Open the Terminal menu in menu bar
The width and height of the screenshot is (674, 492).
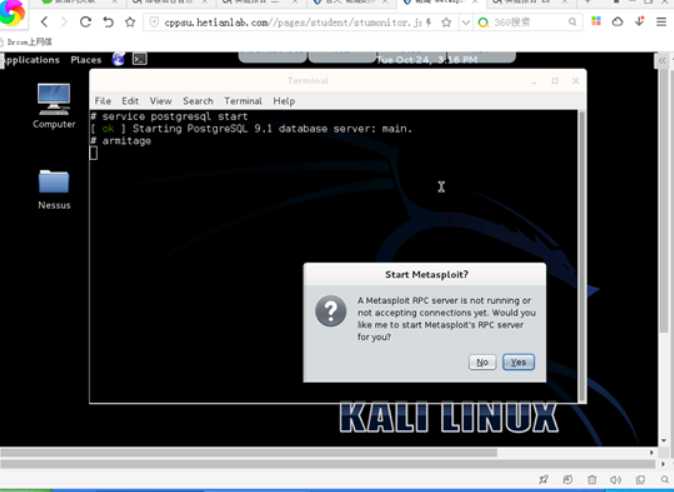click(x=243, y=101)
